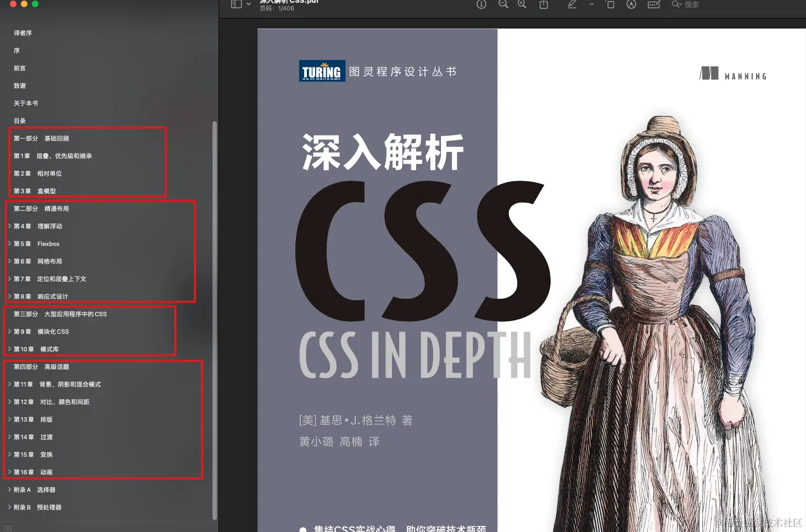Click the sidebar vertical scrollbar
This screenshot has height=532, width=806.
[215, 321]
